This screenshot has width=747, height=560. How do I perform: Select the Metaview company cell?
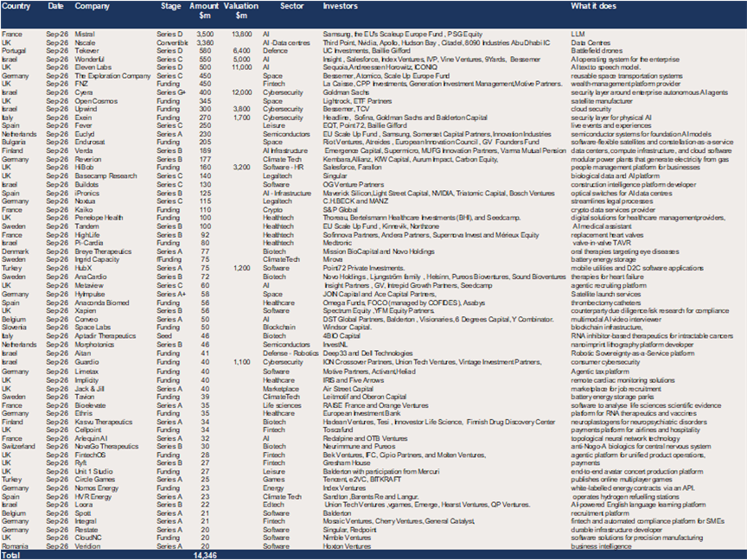coord(89,286)
